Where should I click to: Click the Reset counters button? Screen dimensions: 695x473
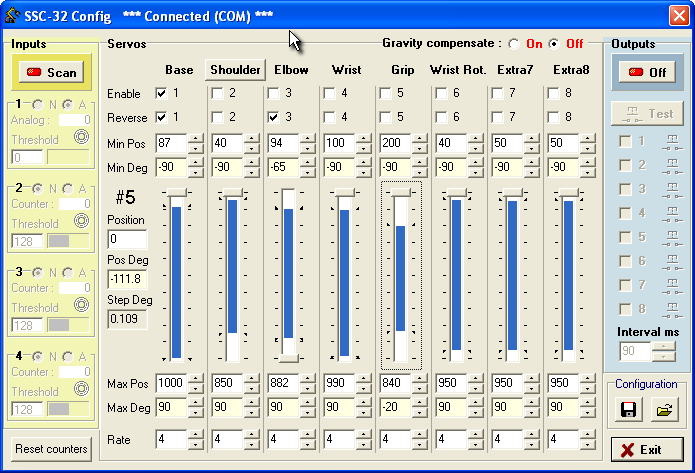51,449
